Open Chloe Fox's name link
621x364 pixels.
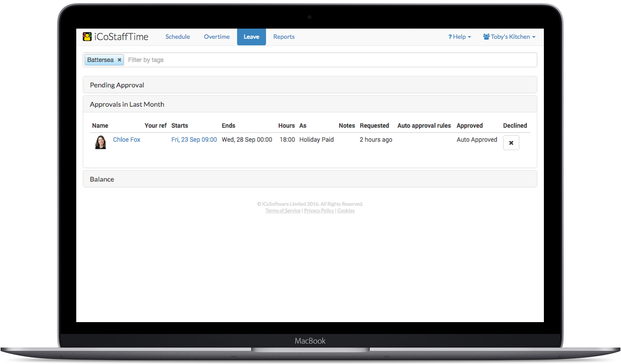[x=127, y=140]
